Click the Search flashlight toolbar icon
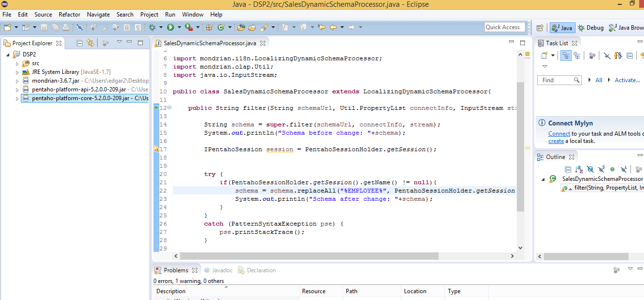Image resolution: width=644 pixels, height=300 pixels. pyautogui.click(x=264, y=27)
